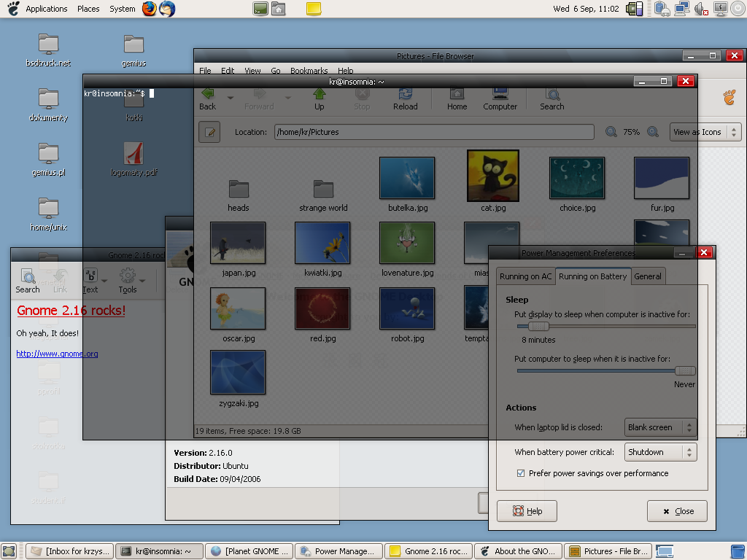Screen dimensions: 747x560
Task: Open the Places menu
Action: pos(88,9)
